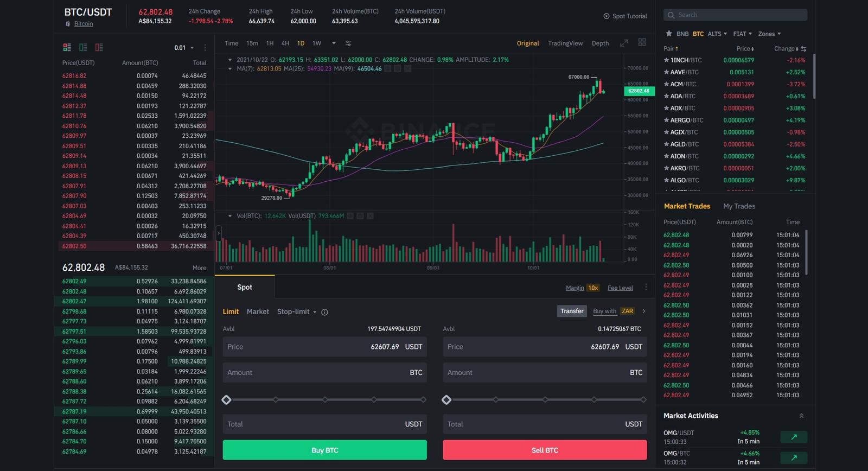
Task: Swap change and volume column icon
Action: click(803, 49)
